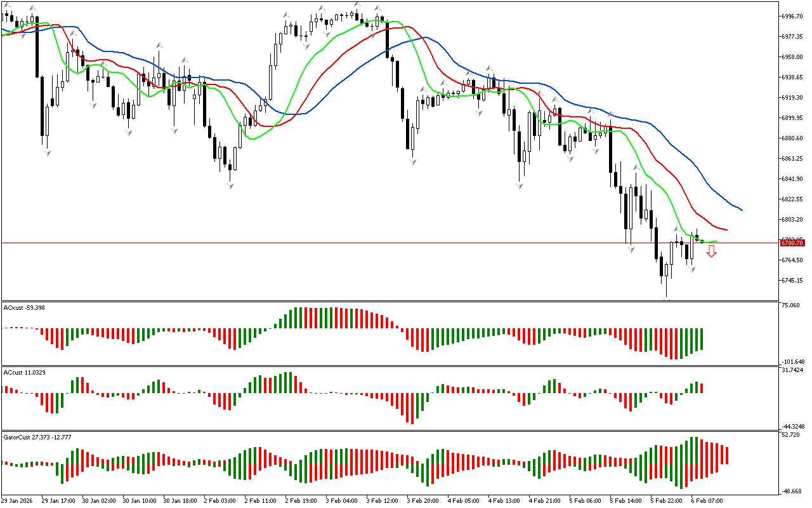Select the green Alligator lips line end
Image resolution: width=812 pixels, height=508 pixels.
(x=716, y=242)
